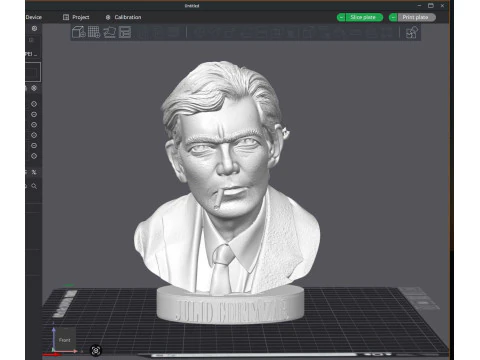
Task: Click the percent compare icon in sidebar
Action: [x=34, y=172]
